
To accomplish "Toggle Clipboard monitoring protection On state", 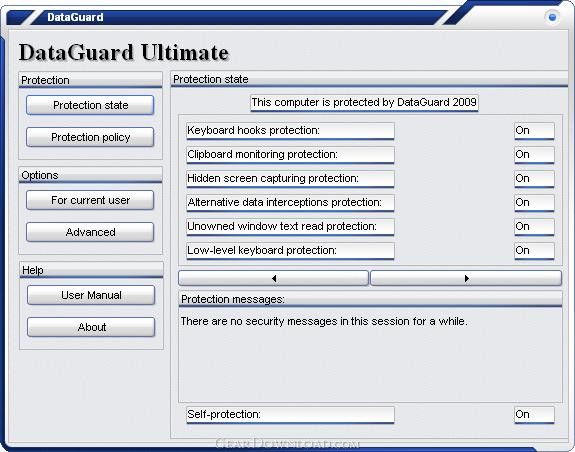I will click(534, 155).
